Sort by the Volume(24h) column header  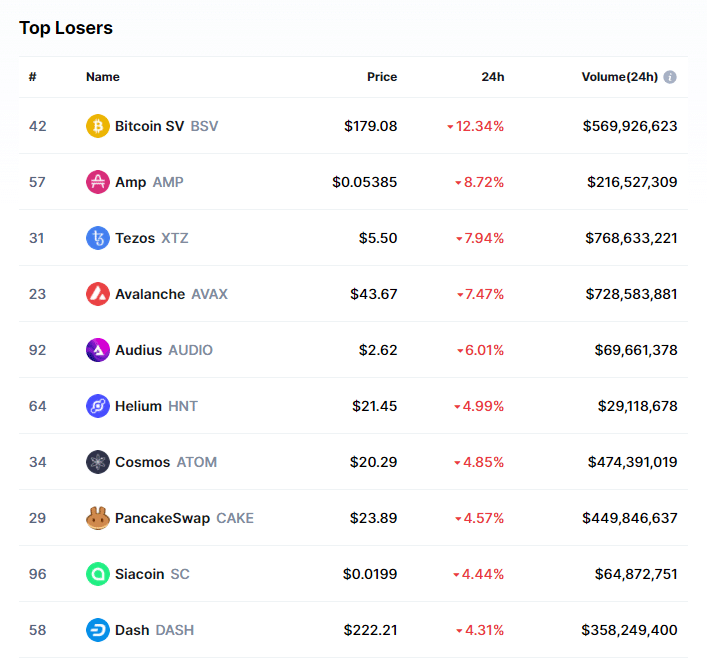point(619,77)
